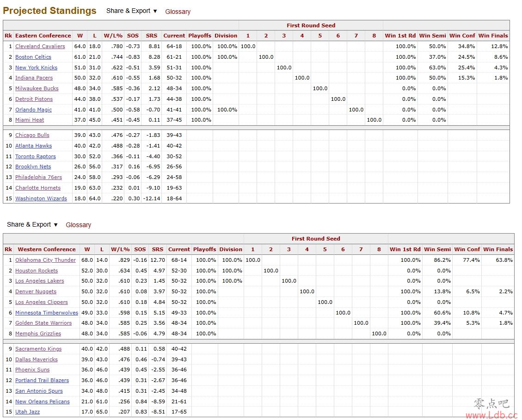Sort Eastern Conference table by SOS column
Screen dimensions: 522x420
(133, 36)
